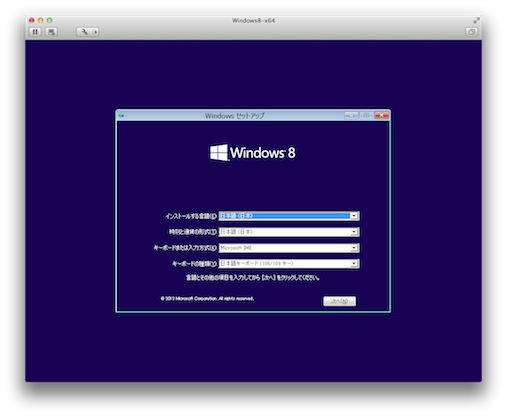The image size is (507, 417).
Task: Open the keyboard type dropdown showing 106/109 key
Action: coord(289,264)
